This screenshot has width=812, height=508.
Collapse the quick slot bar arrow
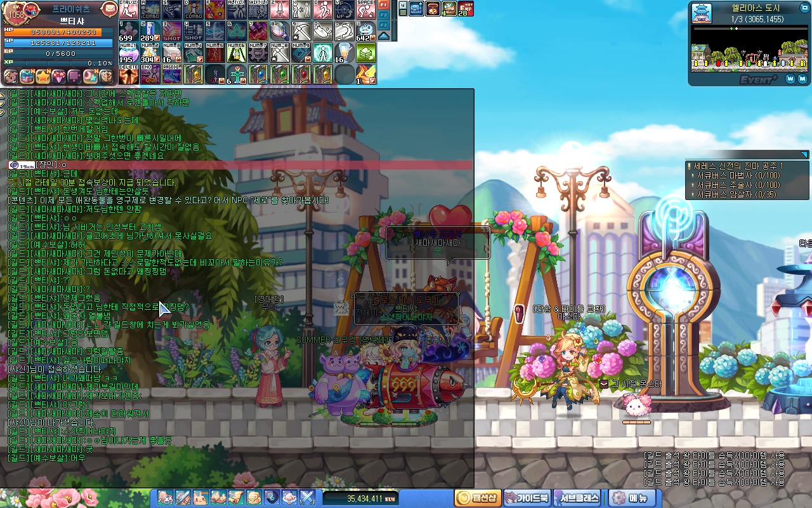(384, 36)
